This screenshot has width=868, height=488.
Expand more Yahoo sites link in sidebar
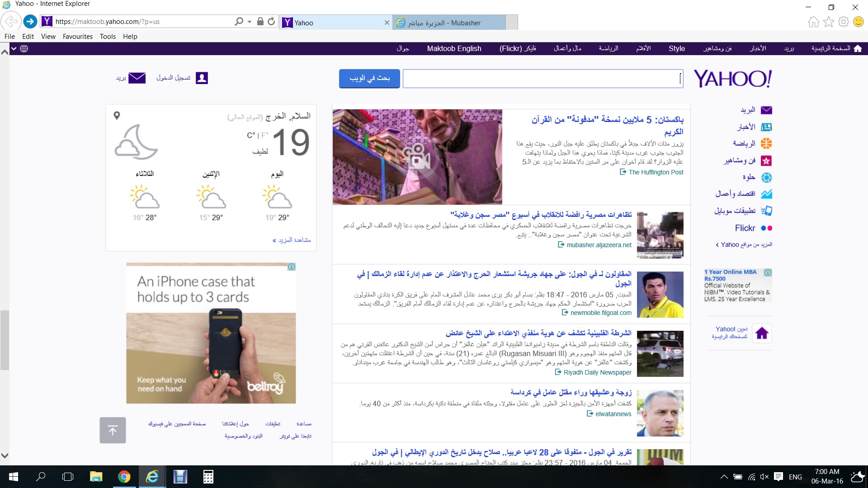[744, 244]
